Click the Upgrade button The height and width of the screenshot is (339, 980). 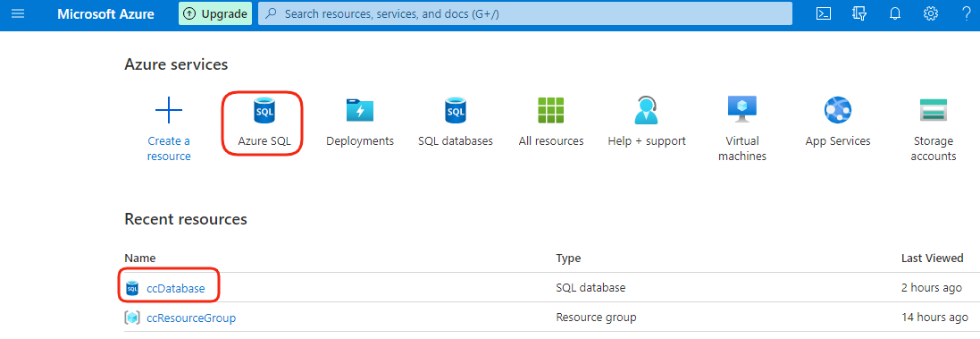click(x=215, y=13)
